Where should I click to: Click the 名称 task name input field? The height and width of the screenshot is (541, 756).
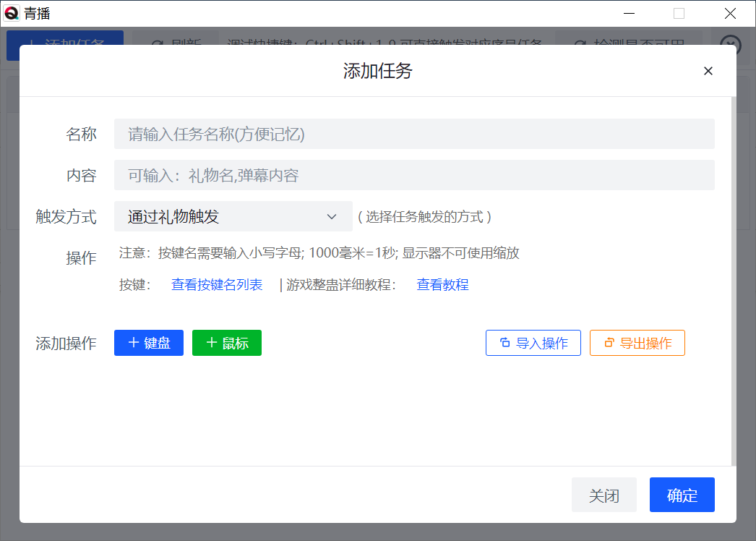[x=414, y=134]
